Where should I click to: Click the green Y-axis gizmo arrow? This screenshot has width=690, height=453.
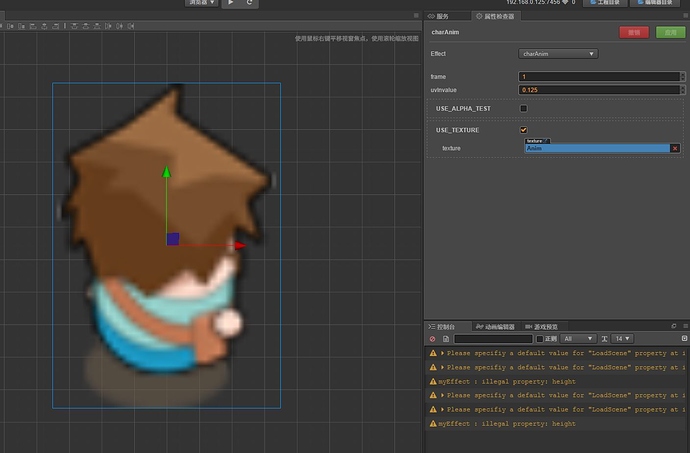click(x=167, y=174)
